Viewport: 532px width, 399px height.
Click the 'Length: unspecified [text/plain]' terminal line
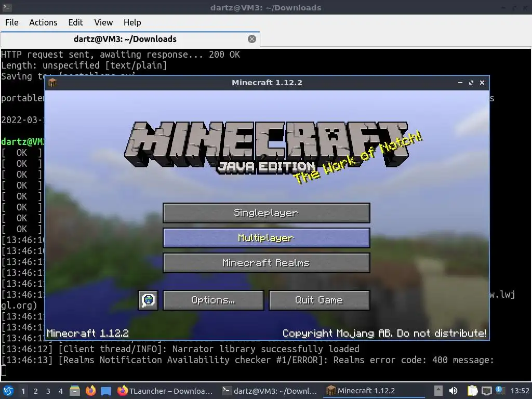click(x=84, y=65)
